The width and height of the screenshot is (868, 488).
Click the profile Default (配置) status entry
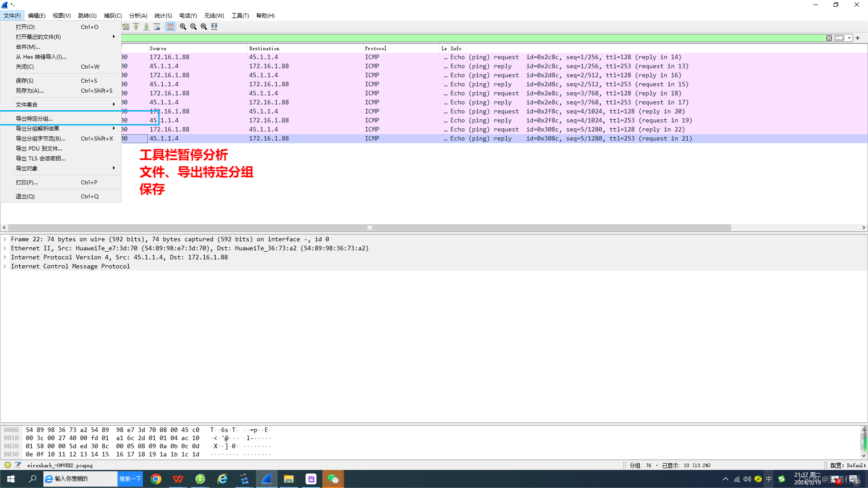tap(848, 465)
